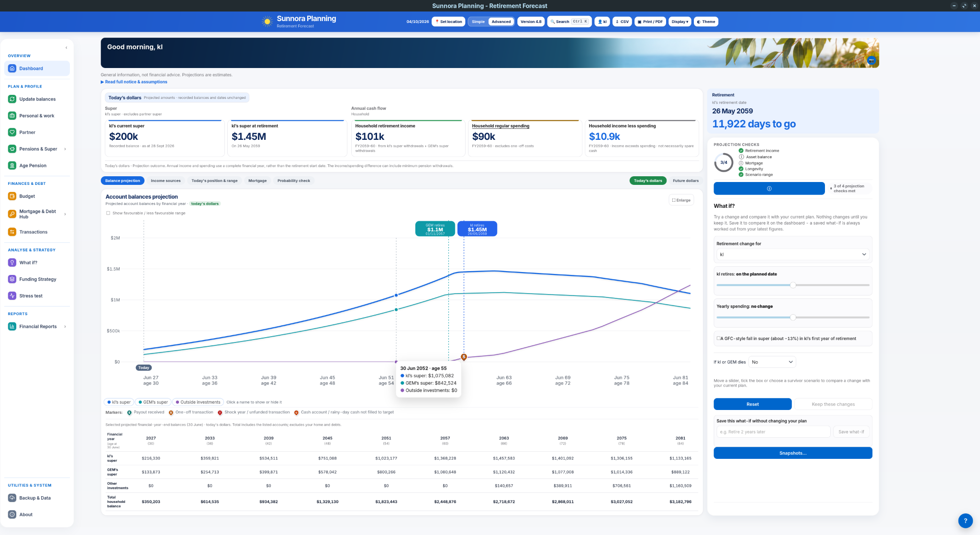The image size is (980, 535).
Task: Tick the GFC-style fall in super checkbox
Action: pos(718,338)
